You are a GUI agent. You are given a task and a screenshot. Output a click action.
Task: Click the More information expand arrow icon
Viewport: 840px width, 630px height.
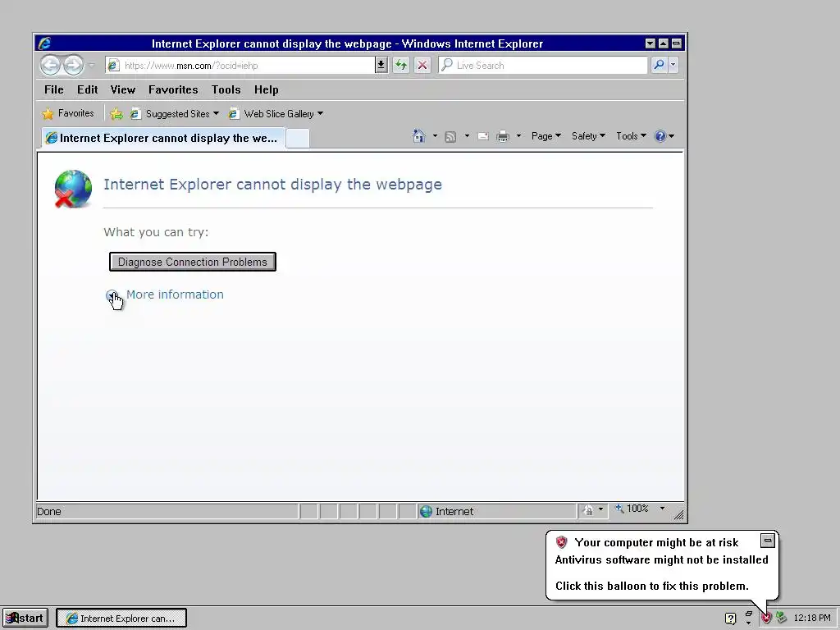112,295
